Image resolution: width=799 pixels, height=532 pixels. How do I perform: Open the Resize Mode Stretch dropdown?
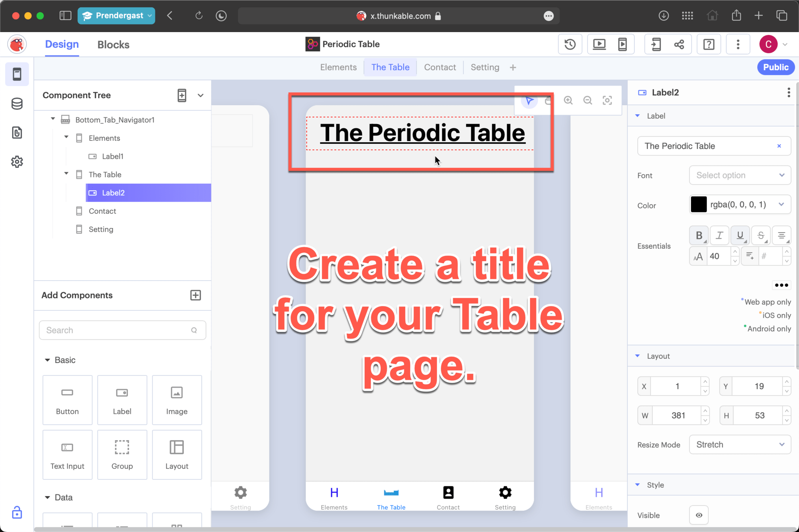coord(740,445)
